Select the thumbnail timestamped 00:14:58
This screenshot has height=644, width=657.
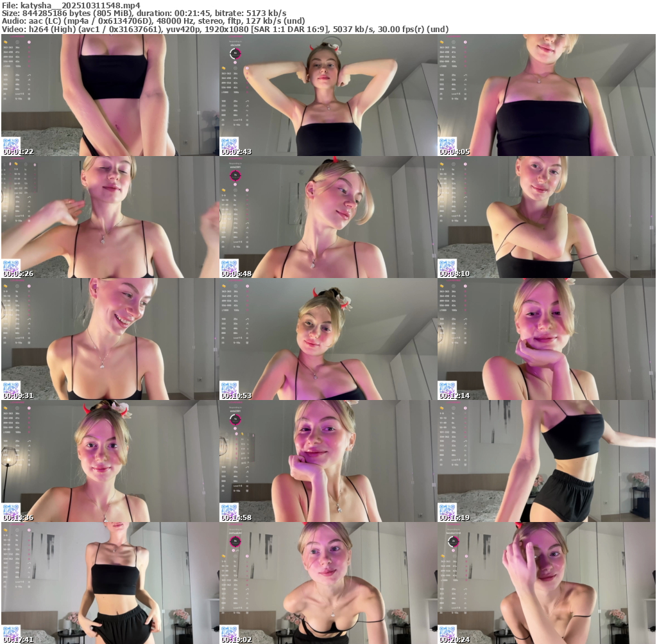coord(328,461)
